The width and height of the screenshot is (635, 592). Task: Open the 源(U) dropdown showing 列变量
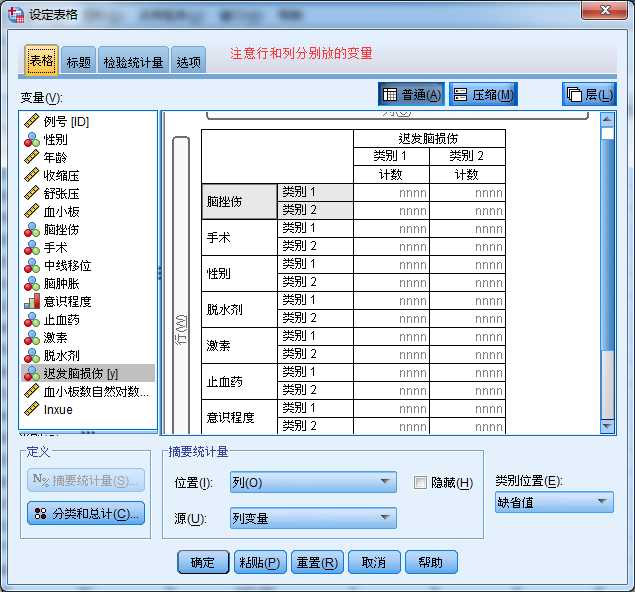313,518
